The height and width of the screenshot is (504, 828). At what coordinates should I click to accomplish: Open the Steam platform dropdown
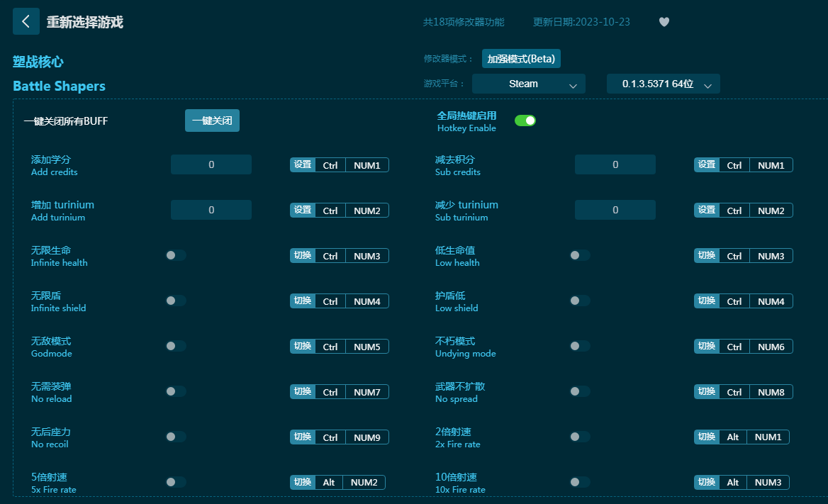click(528, 84)
